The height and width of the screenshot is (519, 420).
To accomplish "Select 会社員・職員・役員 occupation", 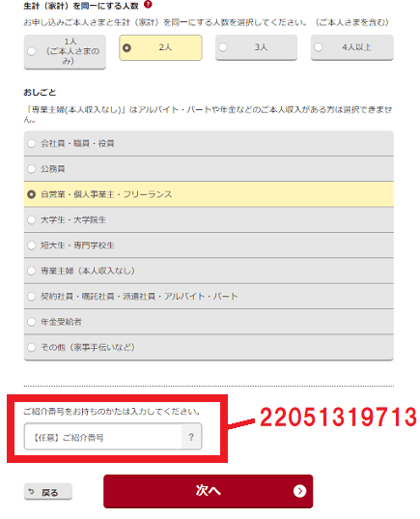I will coord(209,143).
